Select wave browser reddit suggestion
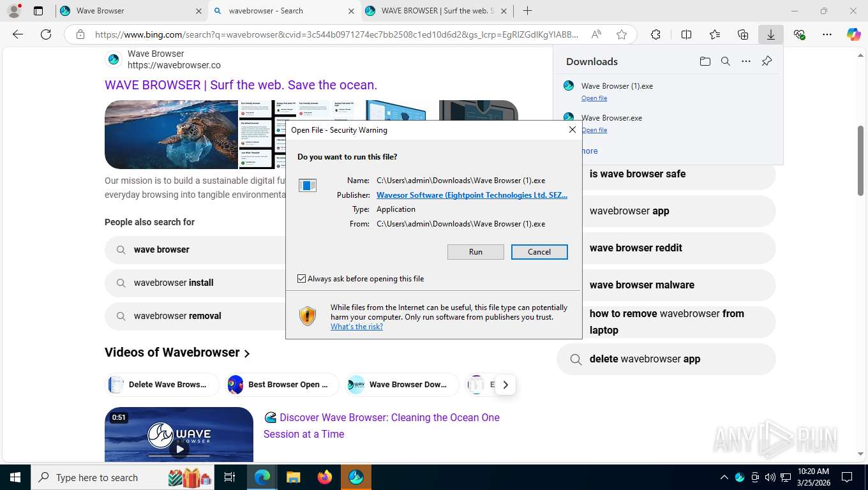868x490 pixels. [x=666, y=248]
